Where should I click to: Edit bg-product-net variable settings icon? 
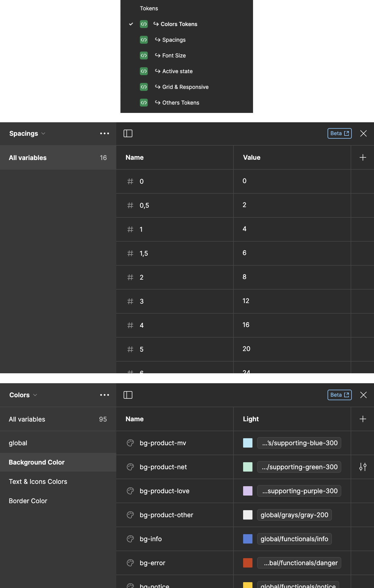(x=363, y=467)
